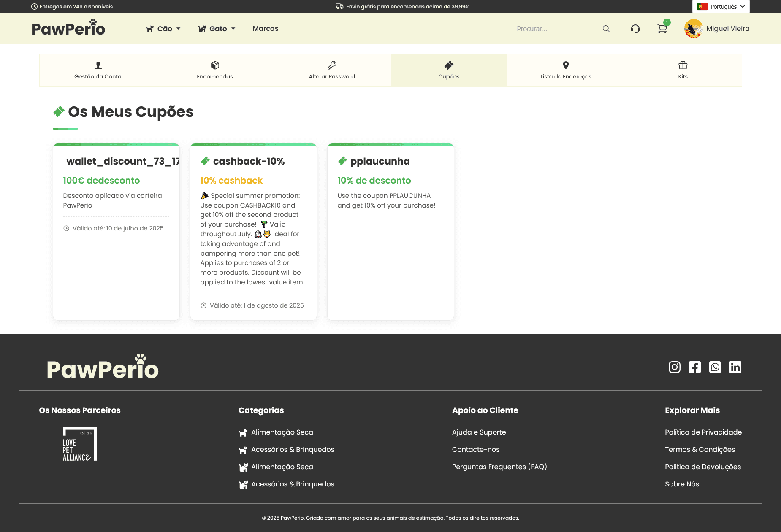Open the Cão dropdown menu
Image resolution: width=781 pixels, height=532 pixels.
[164, 28]
